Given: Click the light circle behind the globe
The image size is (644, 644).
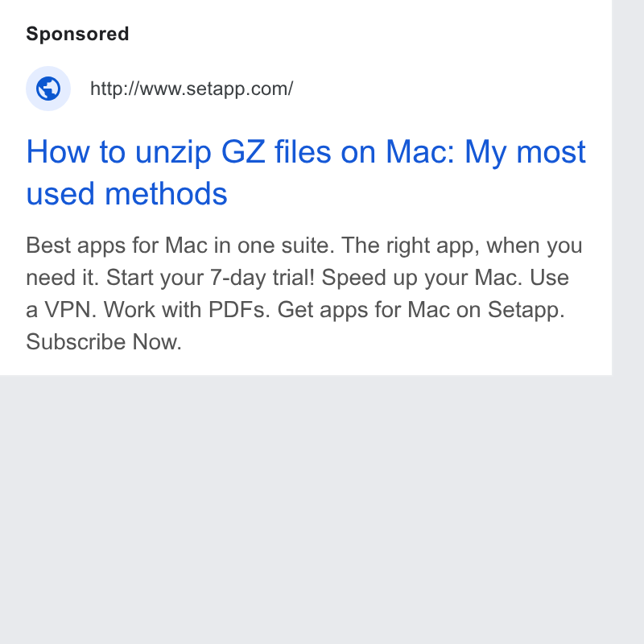Looking at the screenshot, I should (48, 89).
